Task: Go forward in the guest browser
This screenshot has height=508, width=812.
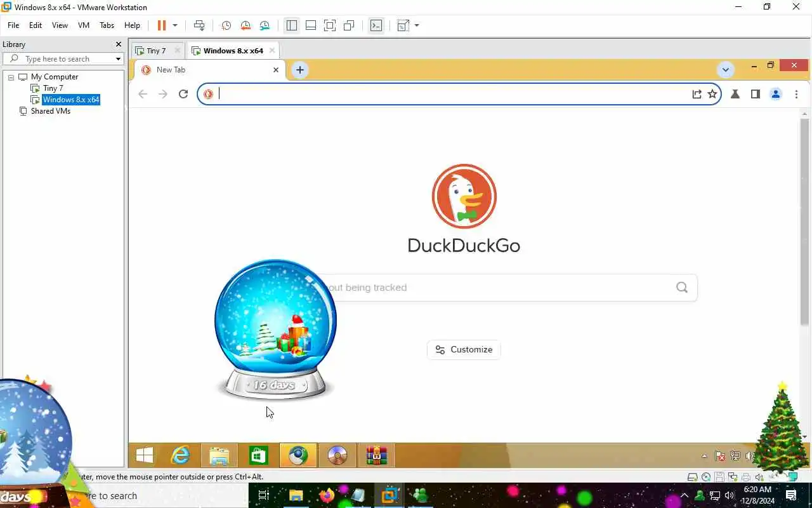Action: [x=163, y=94]
